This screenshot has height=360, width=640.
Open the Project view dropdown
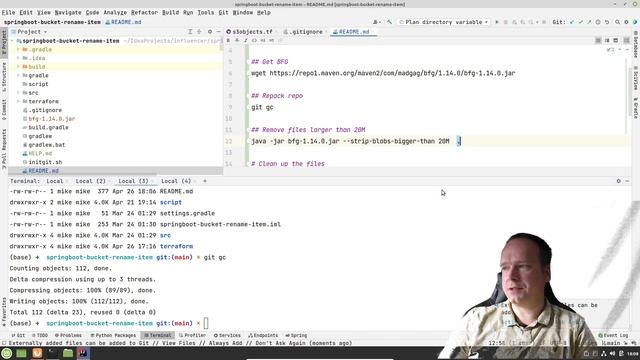click(x=32, y=32)
